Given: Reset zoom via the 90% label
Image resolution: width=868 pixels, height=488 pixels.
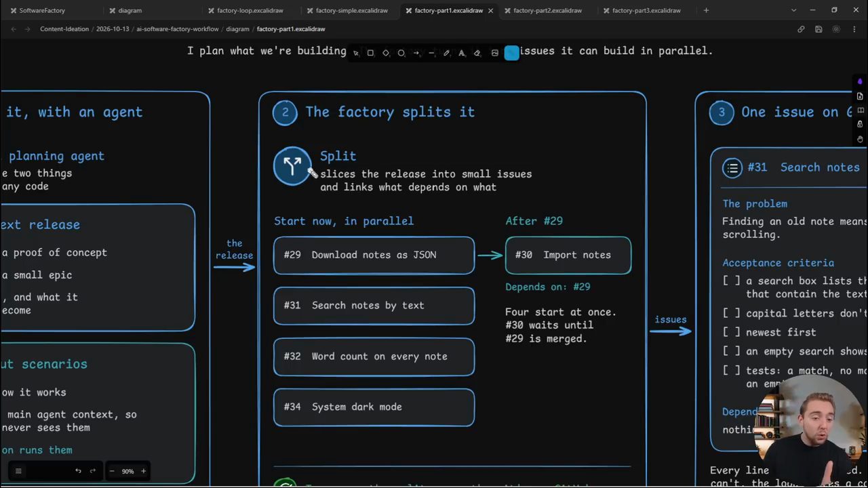Looking at the screenshot, I should [x=127, y=471].
